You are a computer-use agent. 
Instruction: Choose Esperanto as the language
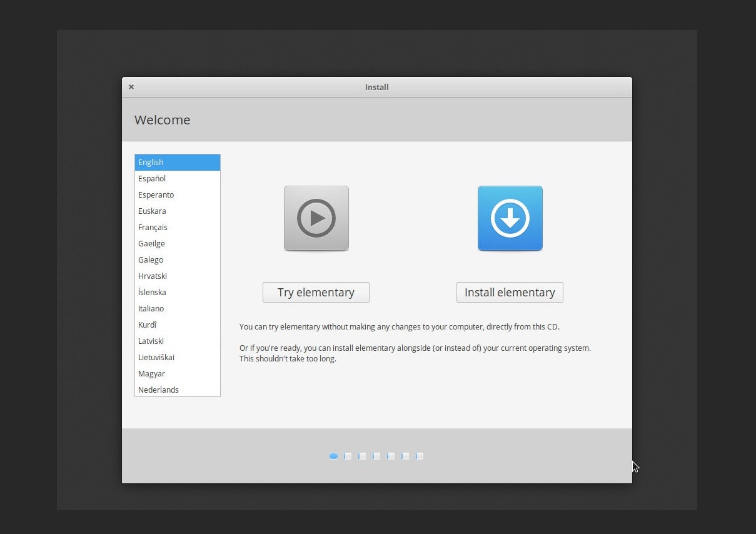(x=178, y=195)
